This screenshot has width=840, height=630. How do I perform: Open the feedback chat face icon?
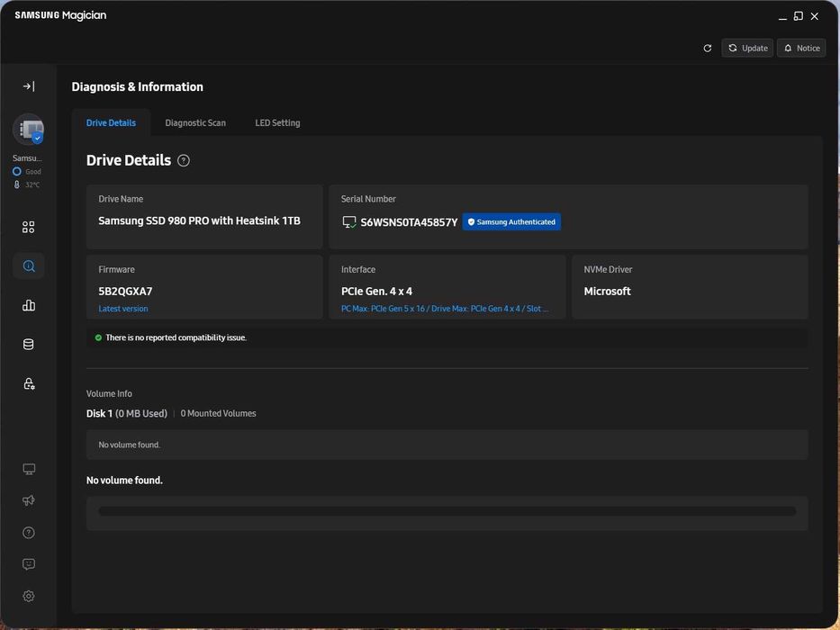tap(29, 564)
